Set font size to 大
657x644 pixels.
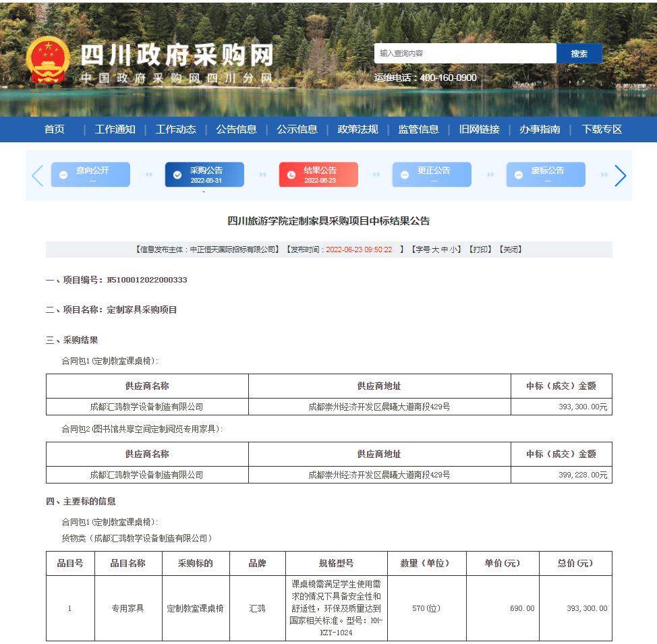click(x=435, y=250)
